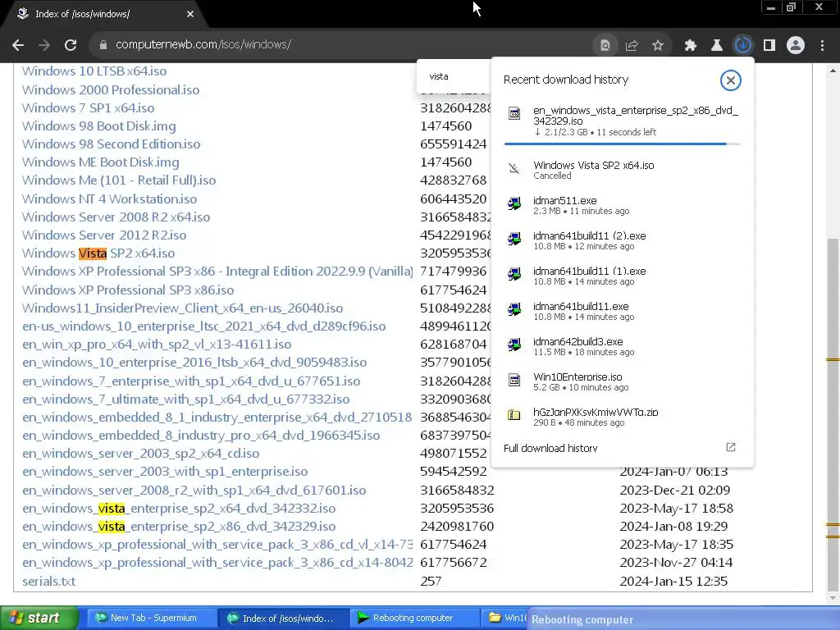The image size is (840, 630).
Task: Switch to New Tab - Supermium taskbar item
Action: pos(152,618)
